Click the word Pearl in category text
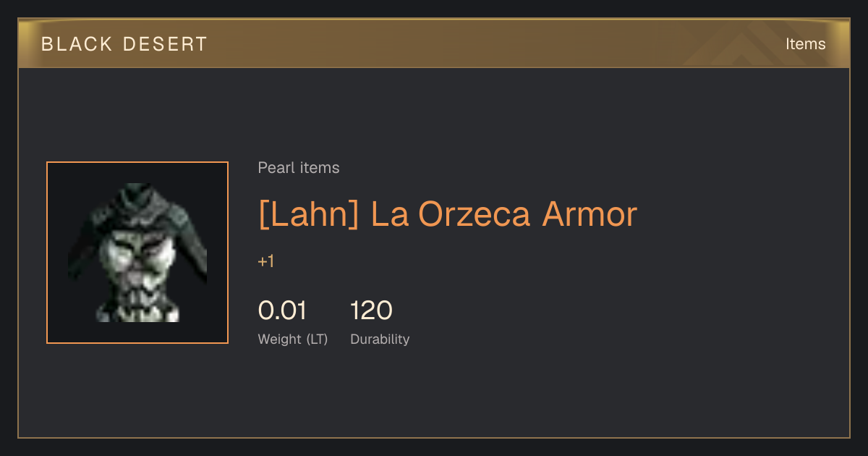 coord(273,168)
